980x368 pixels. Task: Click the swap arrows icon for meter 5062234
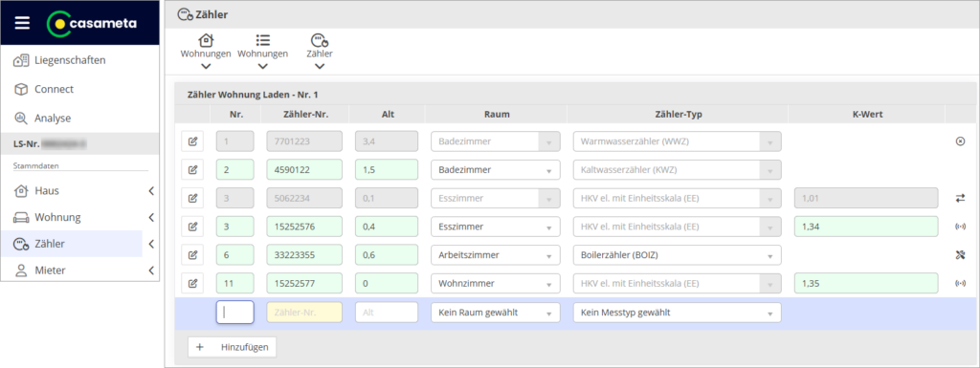961,198
